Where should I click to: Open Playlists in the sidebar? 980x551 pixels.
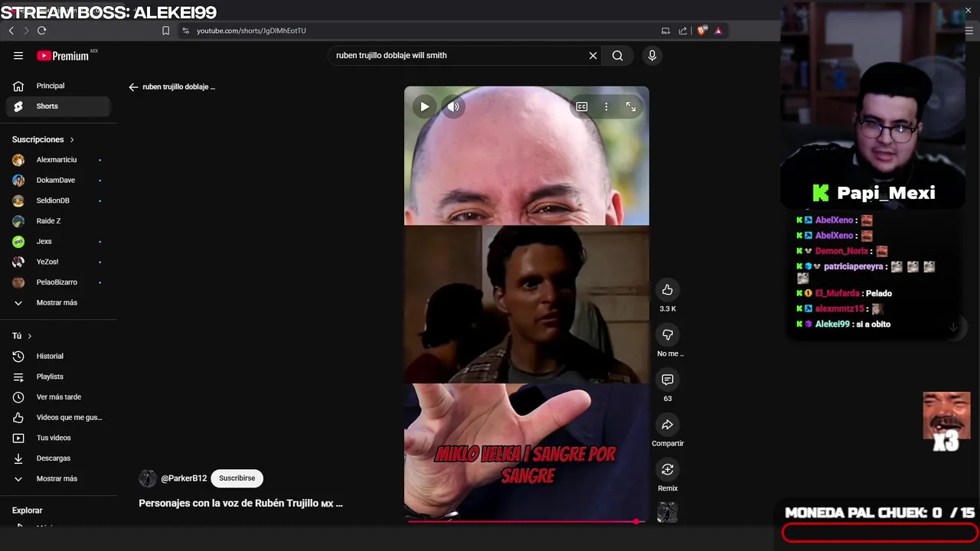tap(58, 377)
